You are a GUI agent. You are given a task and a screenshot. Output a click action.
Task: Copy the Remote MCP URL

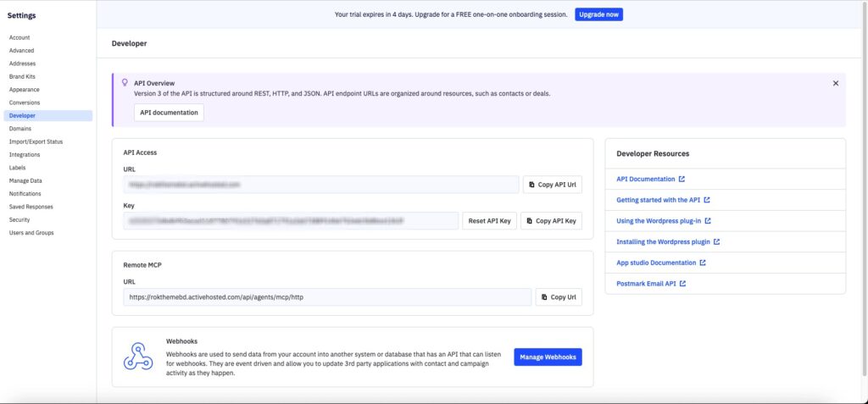tap(559, 297)
